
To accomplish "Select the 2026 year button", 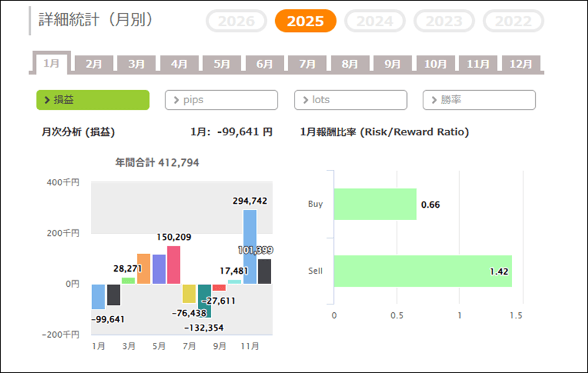I will point(236,21).
